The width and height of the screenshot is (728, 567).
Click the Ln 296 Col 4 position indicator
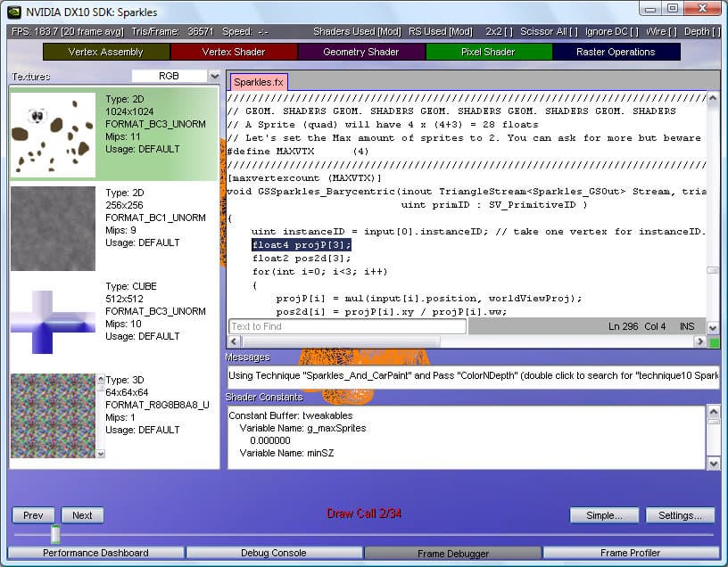(x=637, y=326)
